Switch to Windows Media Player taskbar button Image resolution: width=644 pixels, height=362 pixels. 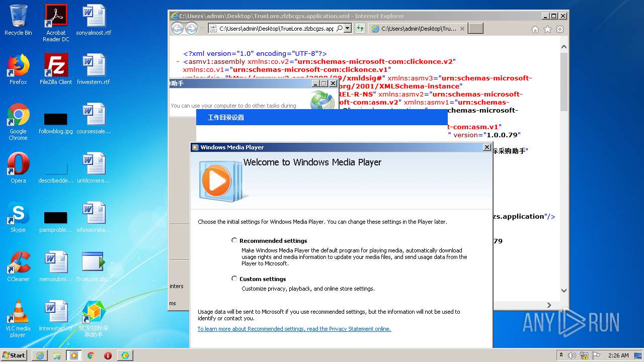pyautogui.click(x=74, y=355)
